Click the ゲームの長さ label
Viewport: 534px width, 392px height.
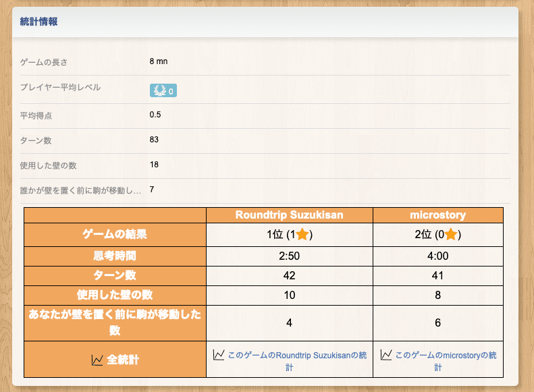pyautogui.click(x=44, y=62)
